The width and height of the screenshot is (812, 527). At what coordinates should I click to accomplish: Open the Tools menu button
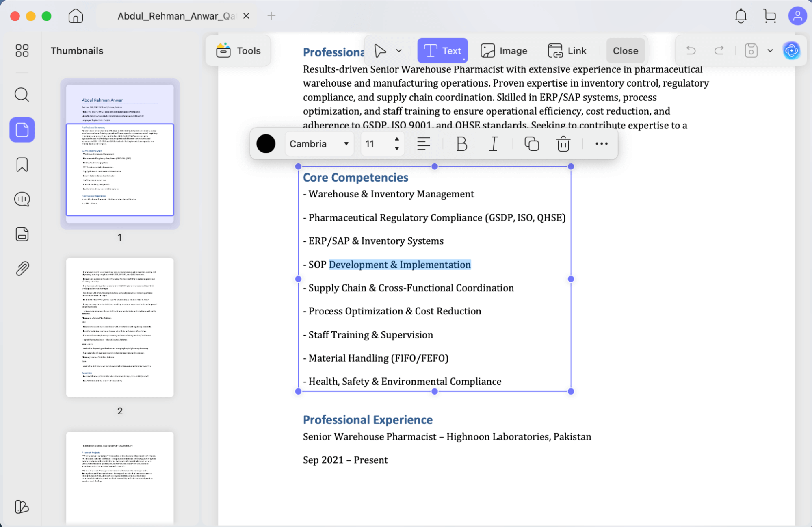click(238, 51)
